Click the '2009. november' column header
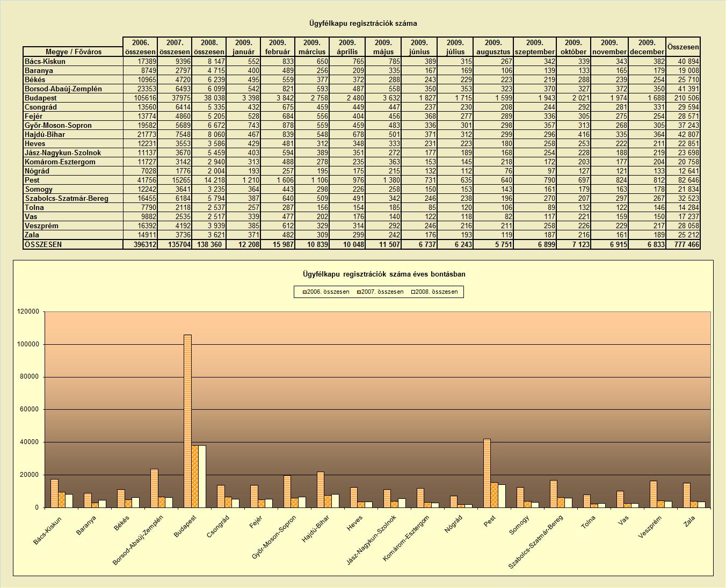This screenshot has height=588, width=726. tap(609, 47)
